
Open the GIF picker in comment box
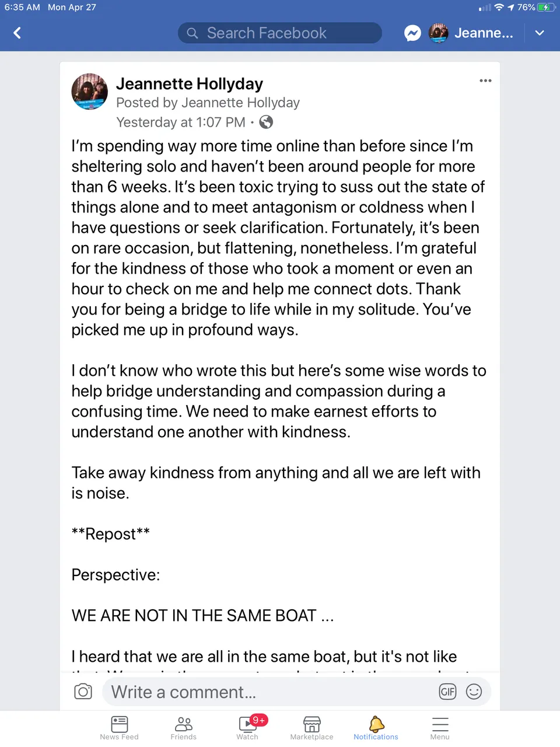click(447, 692)
